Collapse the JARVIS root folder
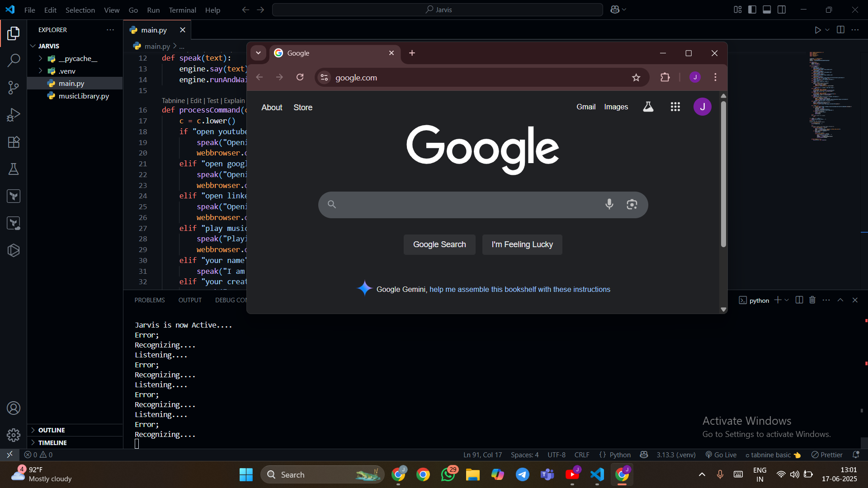This screenshot has height=488, width=868. point(33,46)
